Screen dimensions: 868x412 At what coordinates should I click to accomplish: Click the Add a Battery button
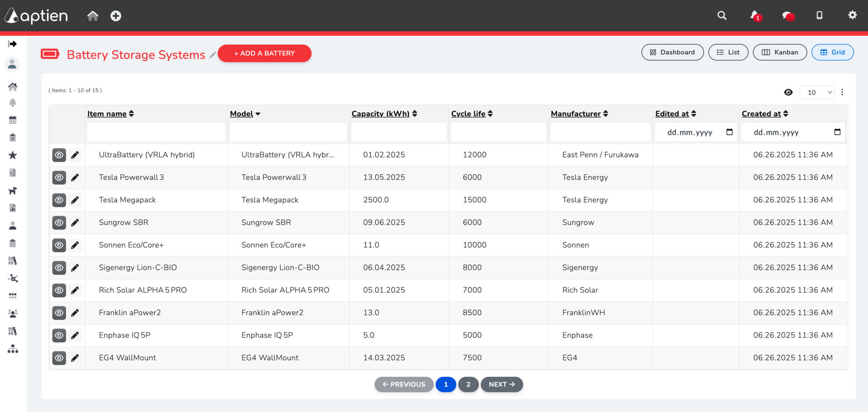point(264,53)
